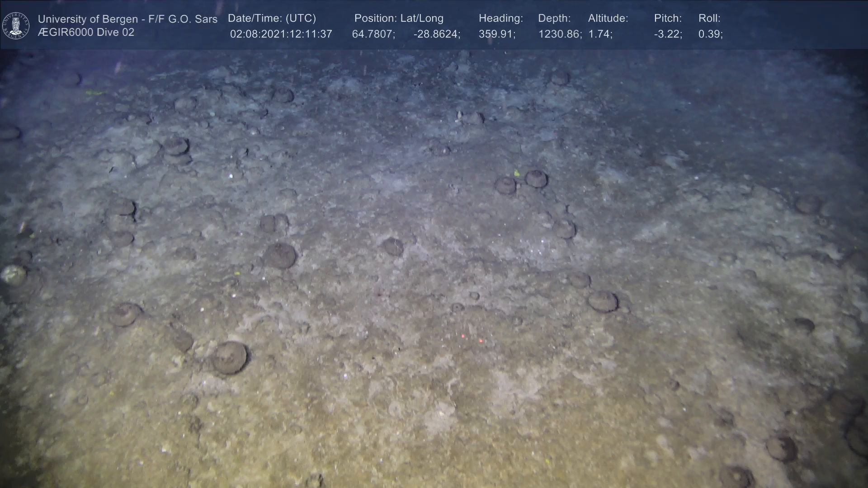Click the ÆGIR6000 Dive 02 label

pos(86,33)
